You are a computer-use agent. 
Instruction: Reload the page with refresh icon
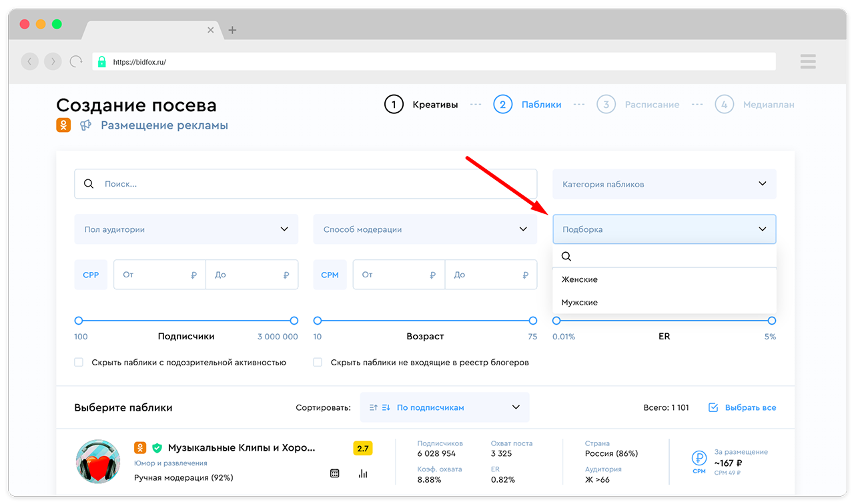click(x=76, y=61)
